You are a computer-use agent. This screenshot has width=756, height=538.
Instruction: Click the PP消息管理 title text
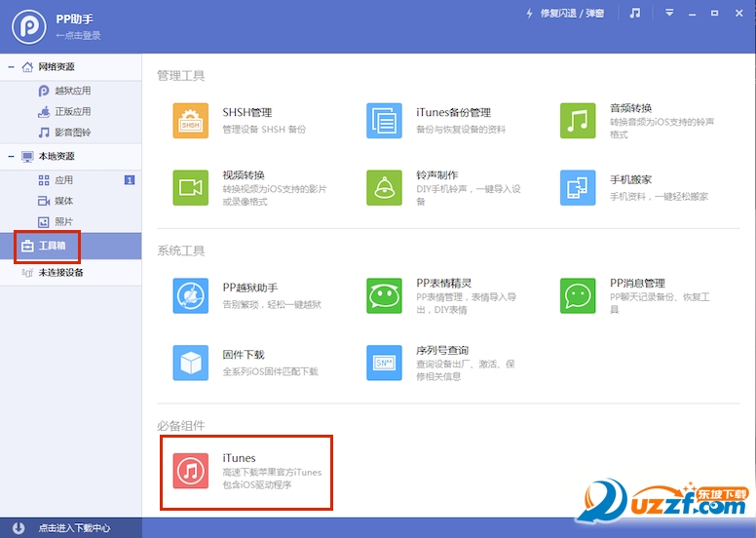click(x=637, y=284)
